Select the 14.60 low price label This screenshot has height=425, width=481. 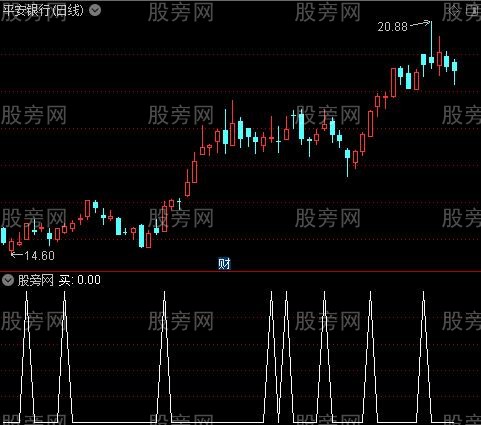click(39, 256)
